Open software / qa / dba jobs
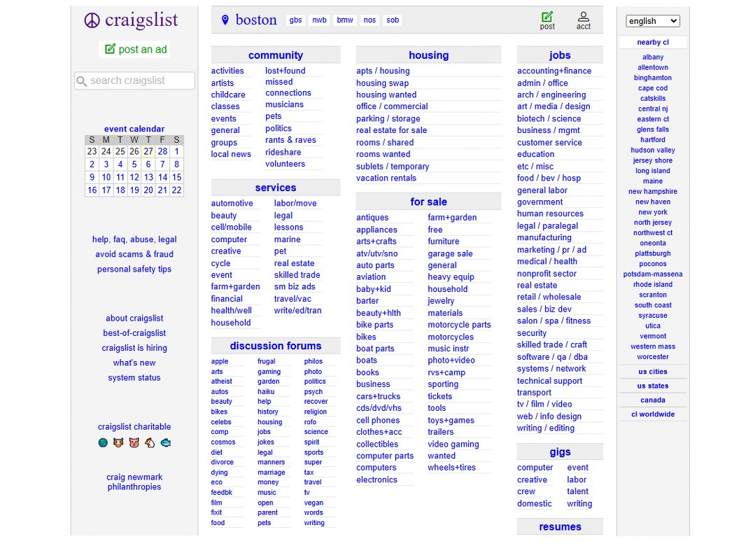Image resolution: width=739 pixels, height=560 pixels. 552,357
